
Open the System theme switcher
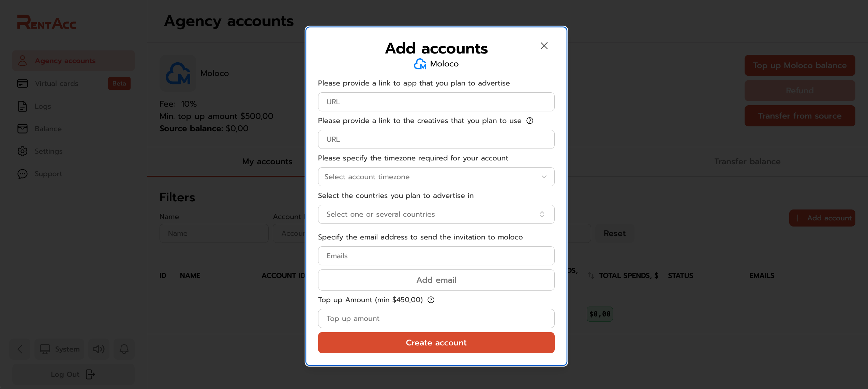pos(59,349)
